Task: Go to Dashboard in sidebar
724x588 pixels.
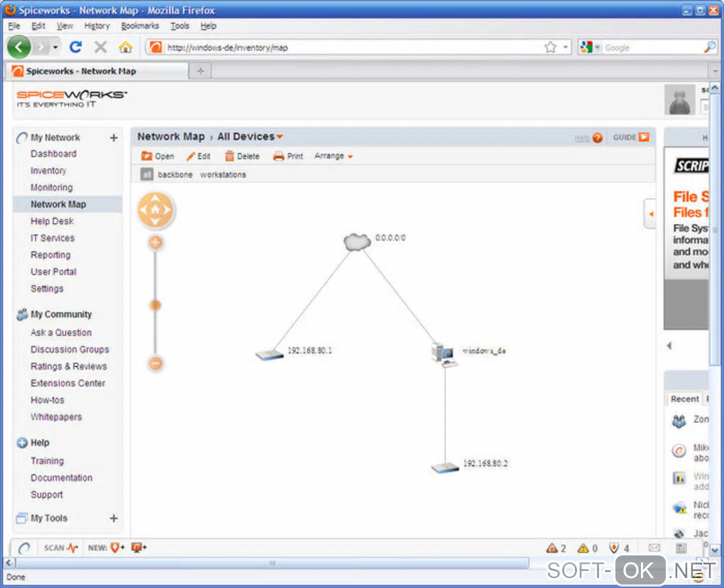Action: (x=53, y=154)
